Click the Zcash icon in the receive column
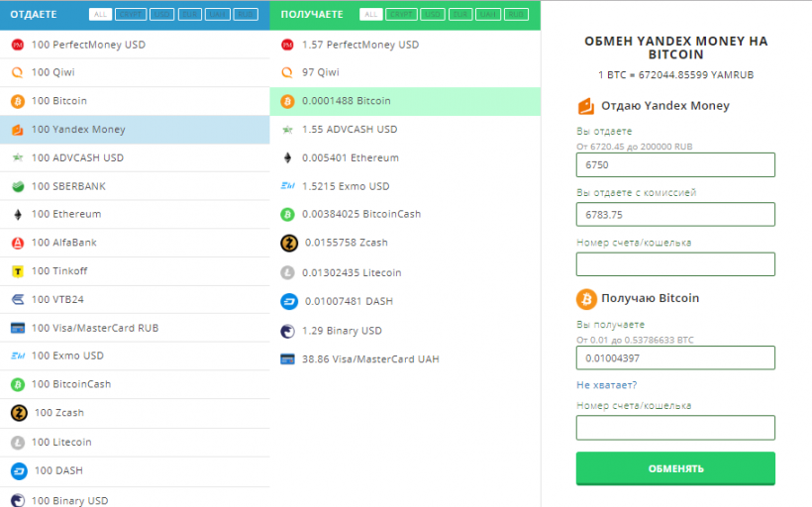The image size is (812, 507). click(x=289, y=243)
